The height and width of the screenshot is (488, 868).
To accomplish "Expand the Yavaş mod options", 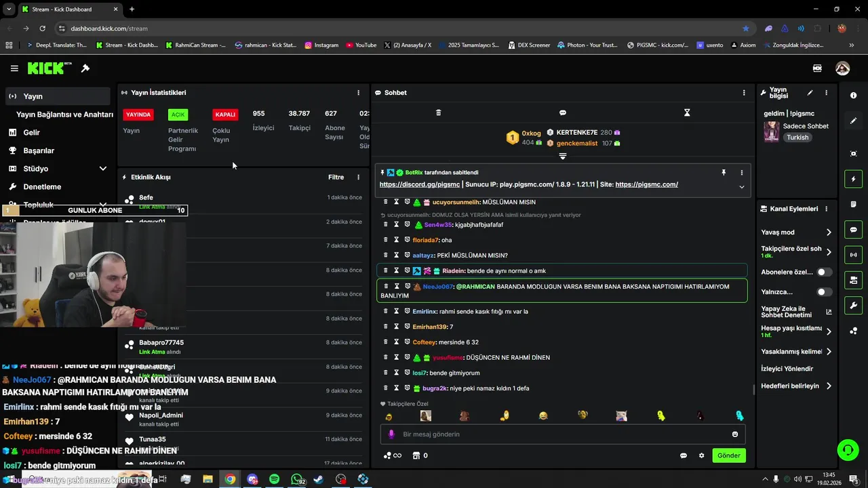I will [829, 232].
